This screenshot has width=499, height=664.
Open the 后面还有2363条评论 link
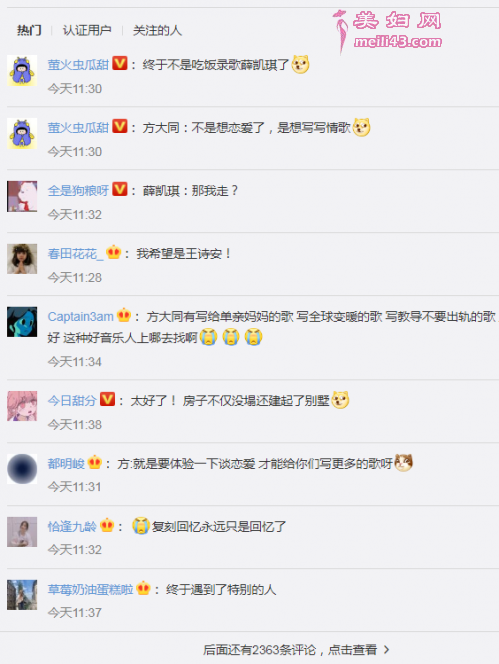[290, 649]
